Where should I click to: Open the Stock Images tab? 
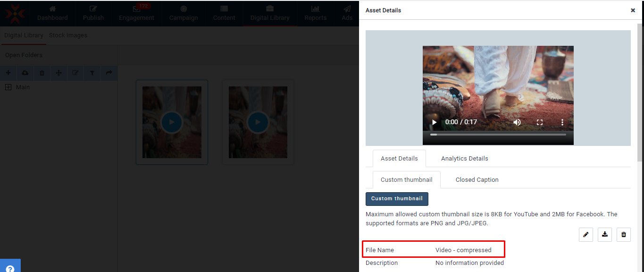68,35
